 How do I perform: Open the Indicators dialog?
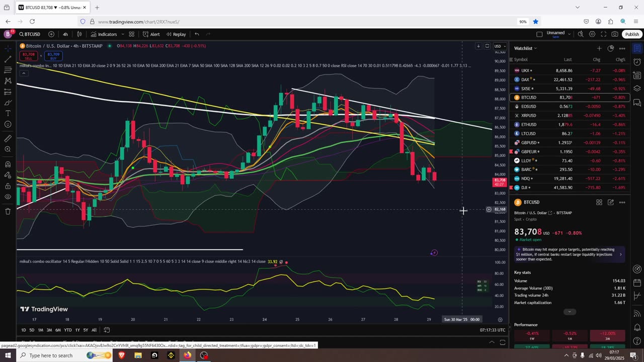tap(104, 34)
